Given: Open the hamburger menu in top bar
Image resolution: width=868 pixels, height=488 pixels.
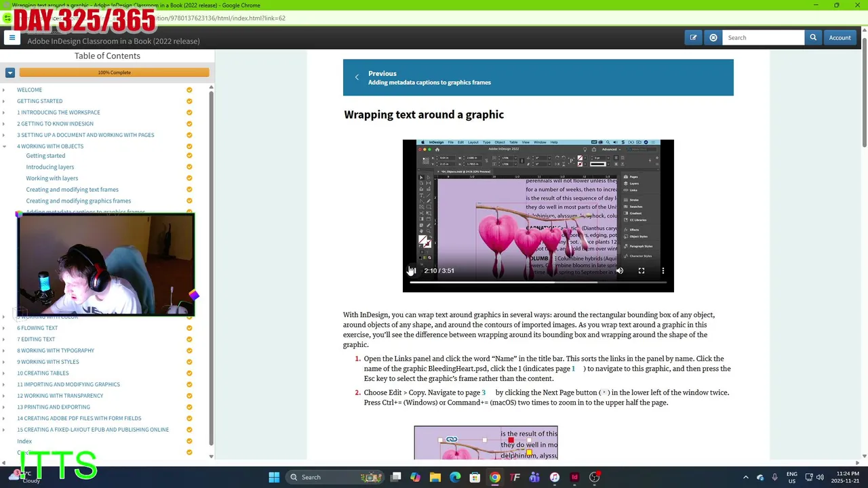Looking at the screenshot, I should 12,38.
